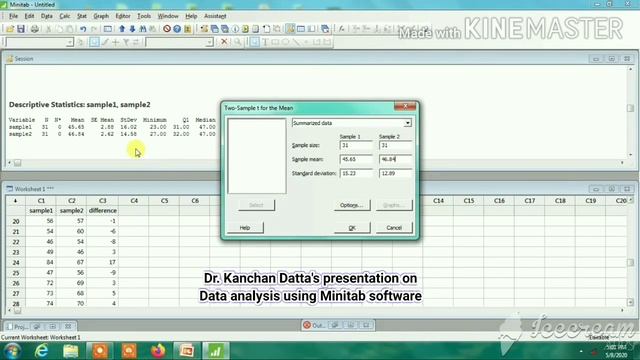Open the File menu
The image size is (640, 360).
coord(13,16)
